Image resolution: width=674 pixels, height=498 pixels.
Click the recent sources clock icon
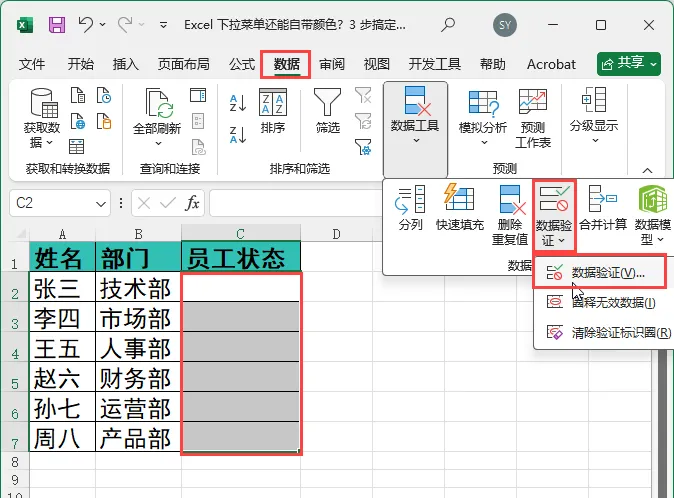[104, 95]
